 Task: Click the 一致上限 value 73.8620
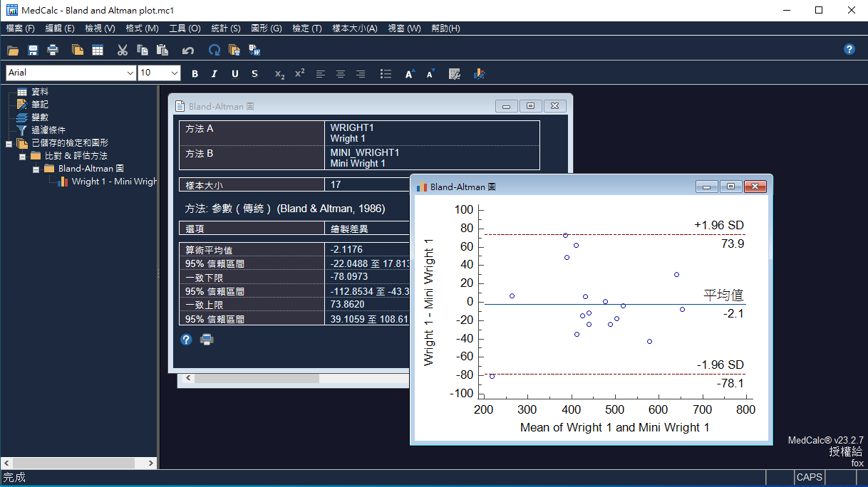pos(348,305)
